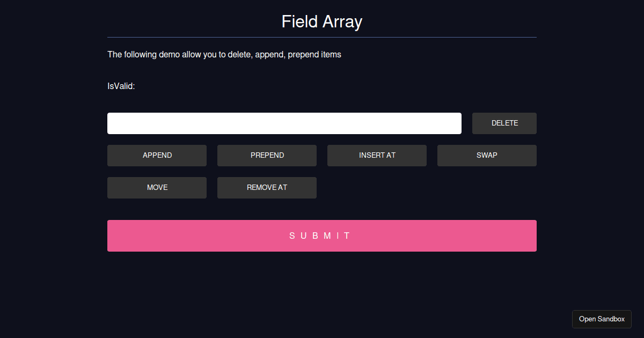Click the divider line under the title
The image size is (644, 338).
coord(321,37)
